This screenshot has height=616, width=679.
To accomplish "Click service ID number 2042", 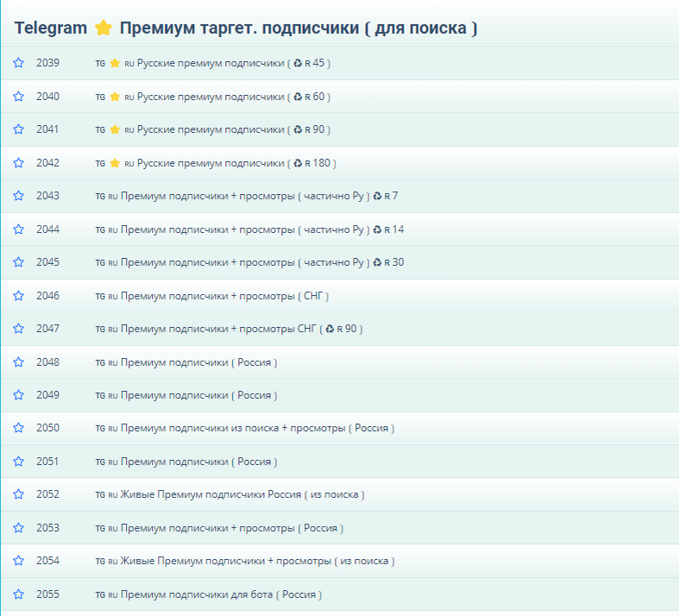I will [47, 163].
